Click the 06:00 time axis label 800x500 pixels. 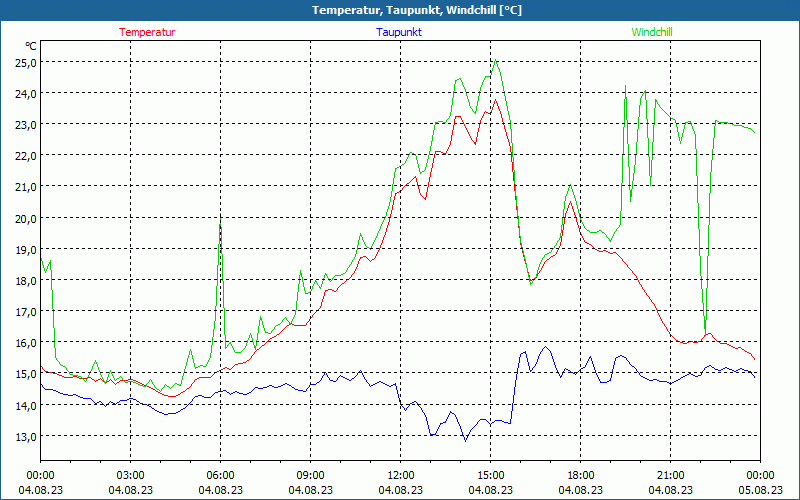tap(220, 475)
